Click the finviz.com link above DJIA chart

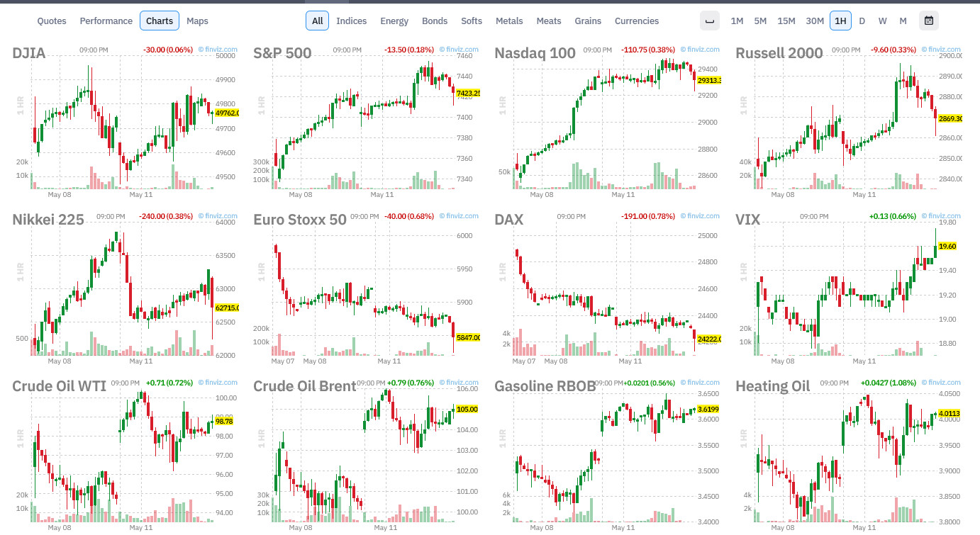click(x=218, y=50)
